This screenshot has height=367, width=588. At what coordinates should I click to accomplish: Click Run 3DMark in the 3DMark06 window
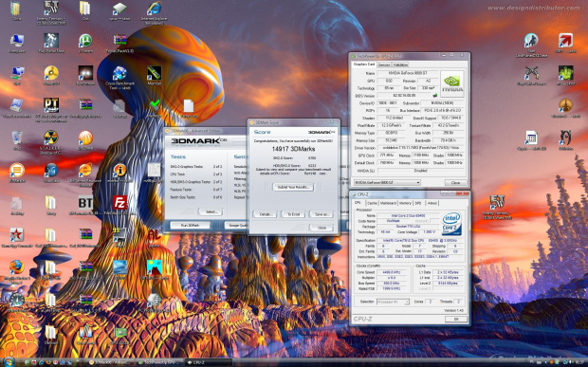coord(190,226)
